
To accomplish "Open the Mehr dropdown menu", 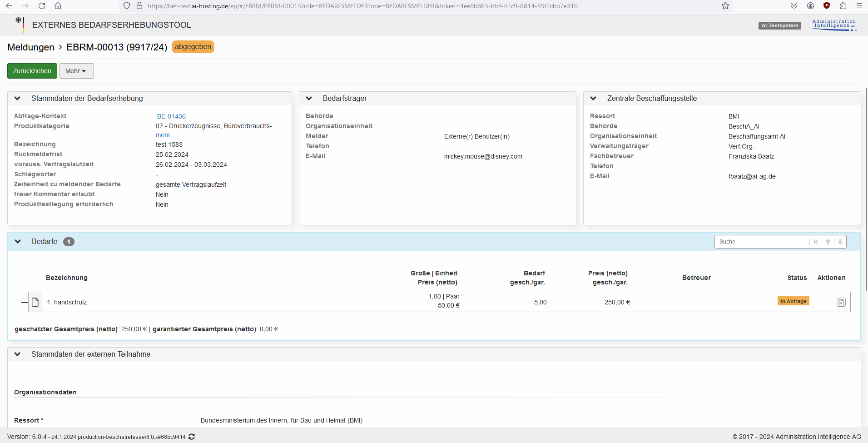I will pos(76,71).
